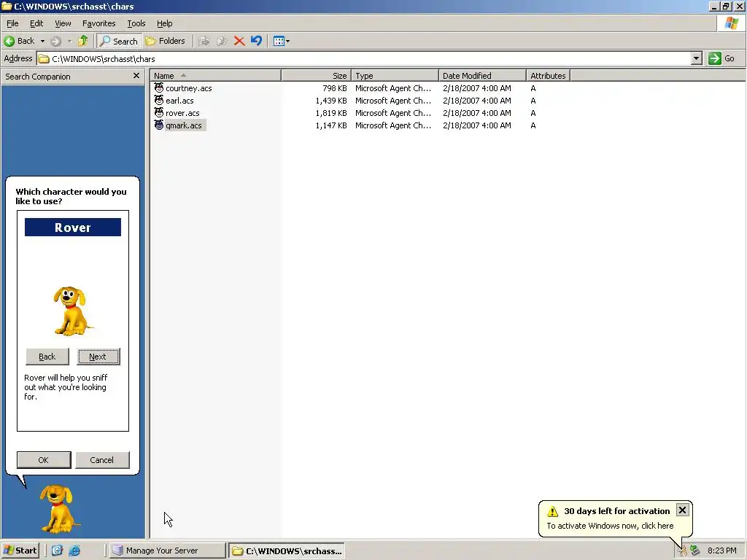Viewport: 747px width, 560px height.
Task: Sort by Date Modified column header
Action: [x=482, y=76]
